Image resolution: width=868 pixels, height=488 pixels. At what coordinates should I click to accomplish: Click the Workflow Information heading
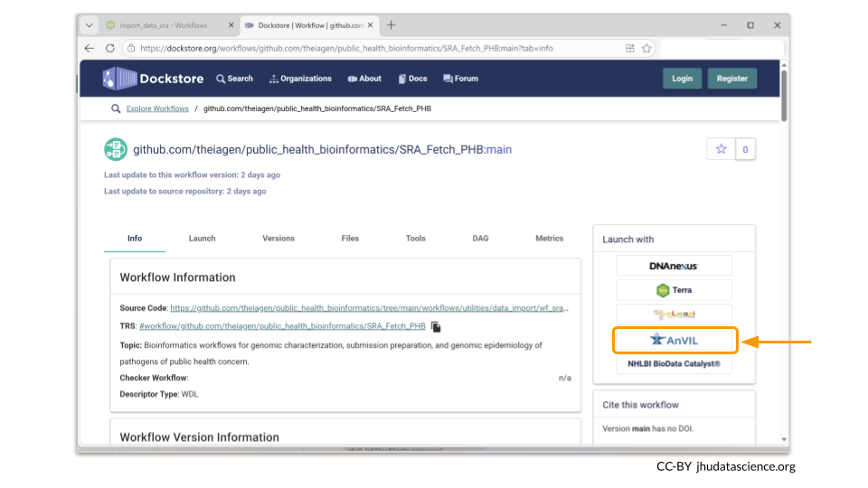[178, 277]
